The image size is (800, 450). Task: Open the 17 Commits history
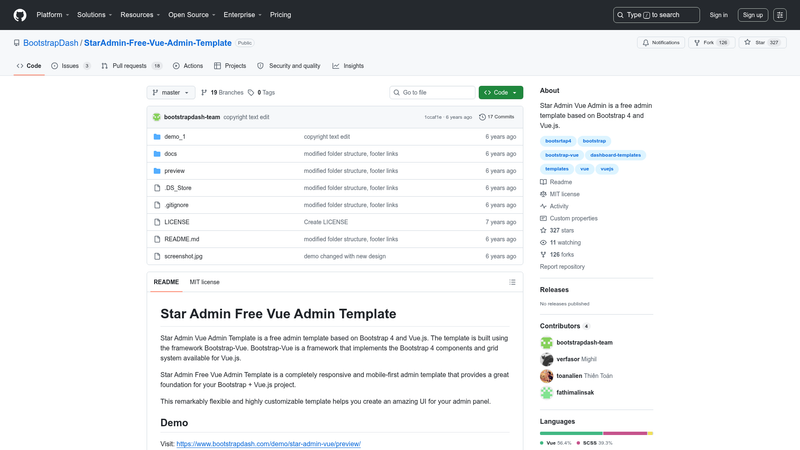496,117
